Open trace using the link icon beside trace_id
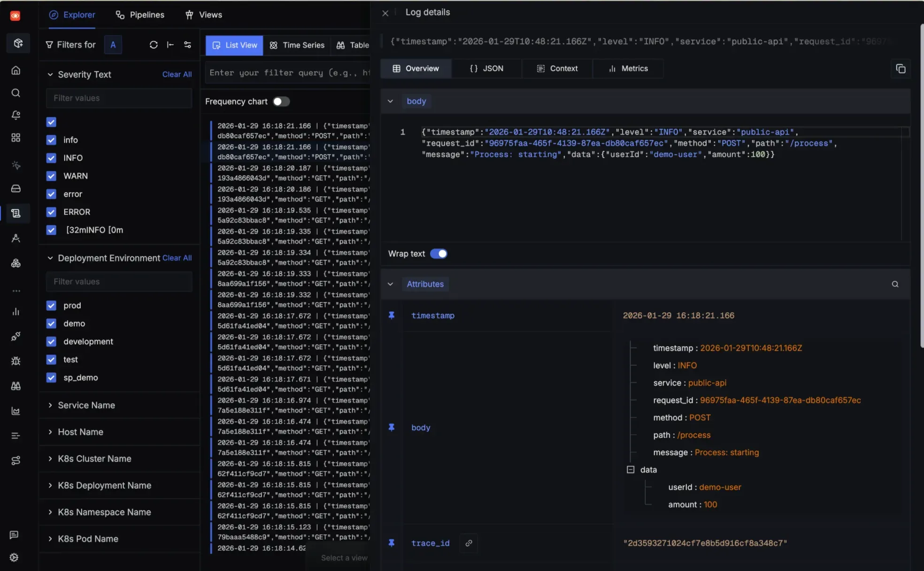The height and width of the screenshot is (571, 924). click(468, 543)
